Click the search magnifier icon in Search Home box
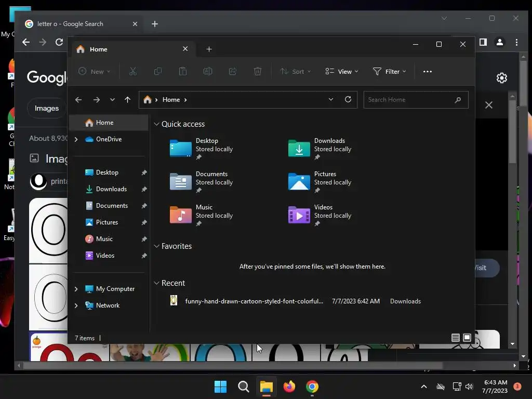The width and height of the screenshot is (532, 399). 458,100
